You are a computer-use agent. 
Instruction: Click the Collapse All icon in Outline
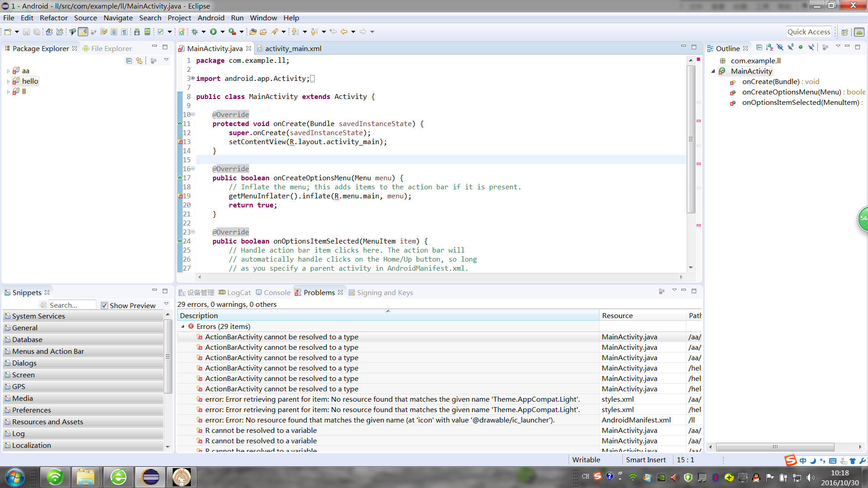click(759, 47)
